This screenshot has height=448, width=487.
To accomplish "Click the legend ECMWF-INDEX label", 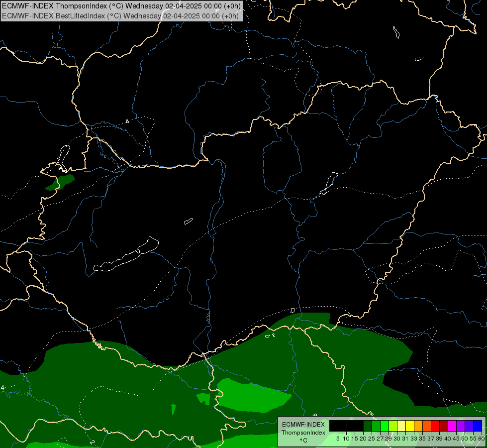I will (303, 425).
